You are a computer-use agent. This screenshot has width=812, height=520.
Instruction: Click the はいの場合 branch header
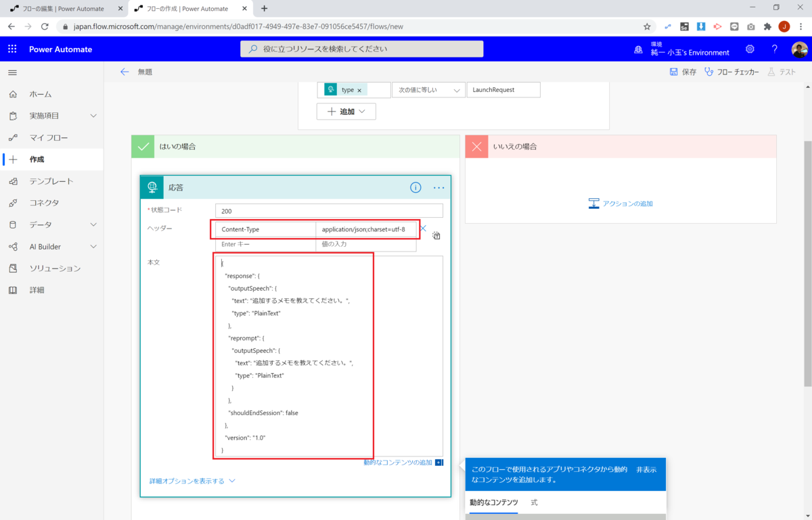coord(296,147)
